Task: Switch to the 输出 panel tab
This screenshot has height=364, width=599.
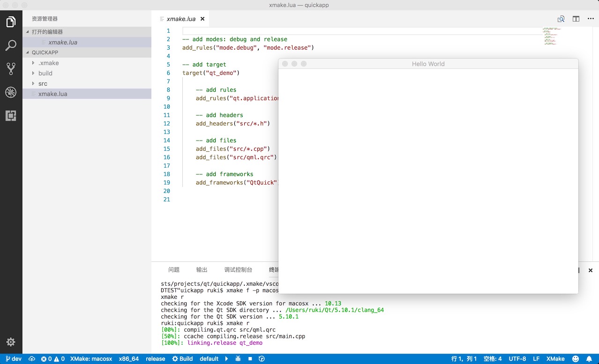Action: pos(202,270)
